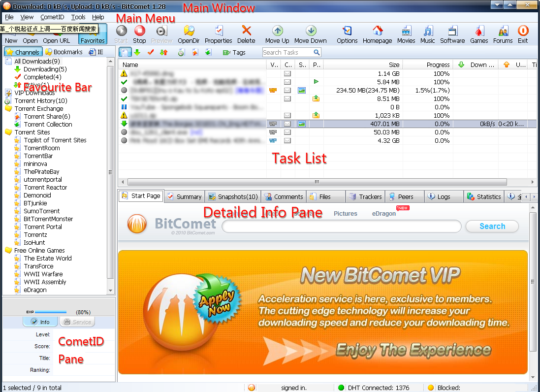
Task: Collapse the Torrent Exchange folder
Action: (x=8, y=108)
